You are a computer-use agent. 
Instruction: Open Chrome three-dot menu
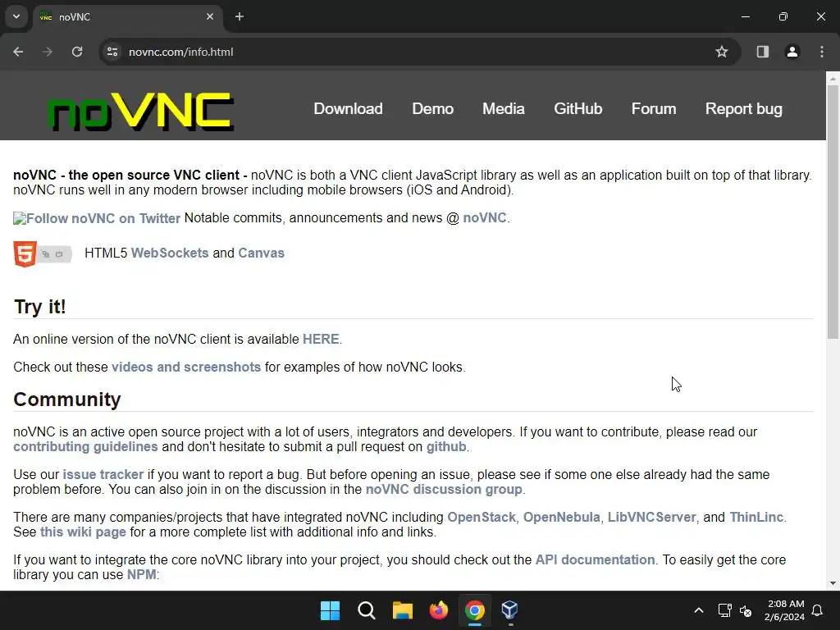coord(822,52)
